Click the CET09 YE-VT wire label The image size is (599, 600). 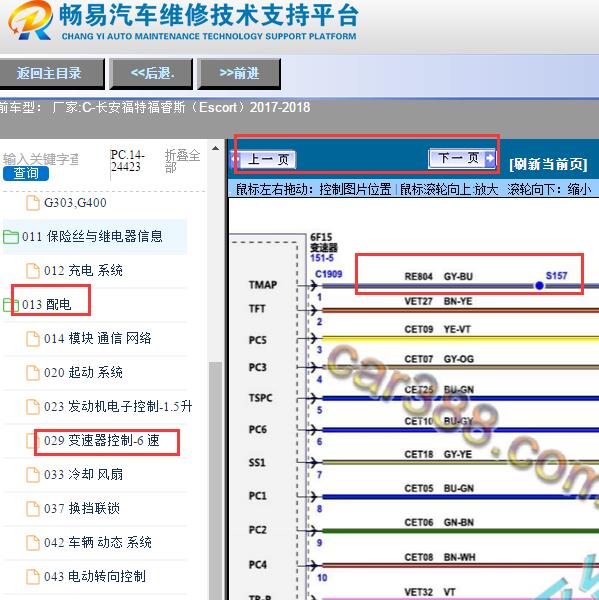[x=437, y=329]
